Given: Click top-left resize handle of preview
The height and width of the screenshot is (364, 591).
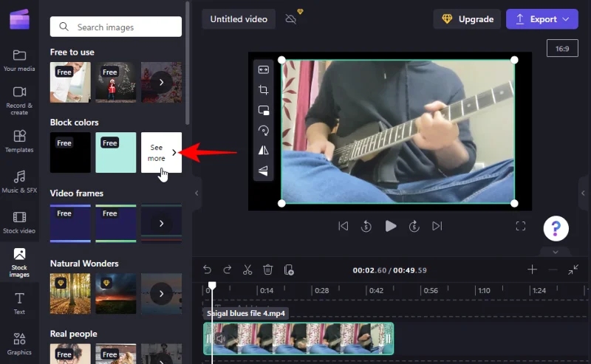Looking at the screenshot, I should click(x=281, y=60).
